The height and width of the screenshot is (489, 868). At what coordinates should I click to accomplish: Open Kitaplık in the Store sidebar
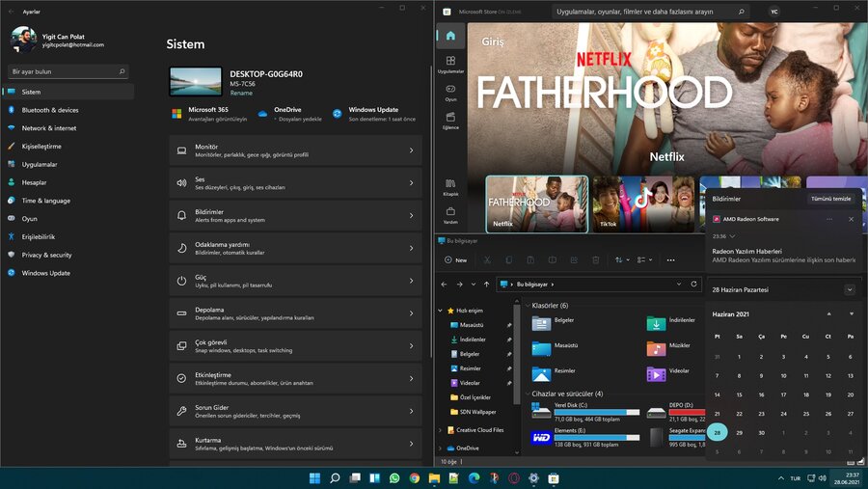coord(450,186)
